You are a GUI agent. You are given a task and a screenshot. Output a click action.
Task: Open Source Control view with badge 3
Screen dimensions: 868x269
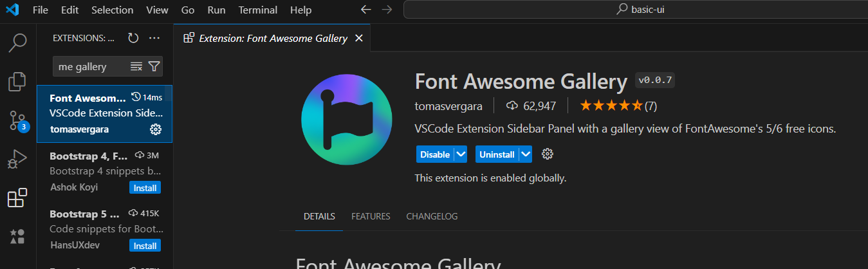[17, 120]
